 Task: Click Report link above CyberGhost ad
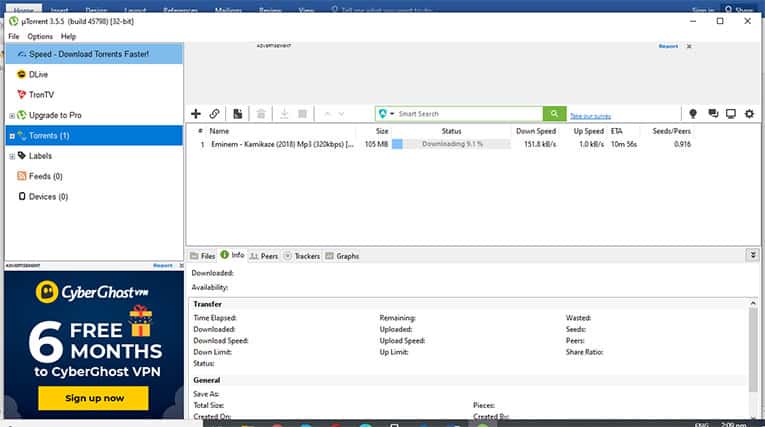[163, 265]
